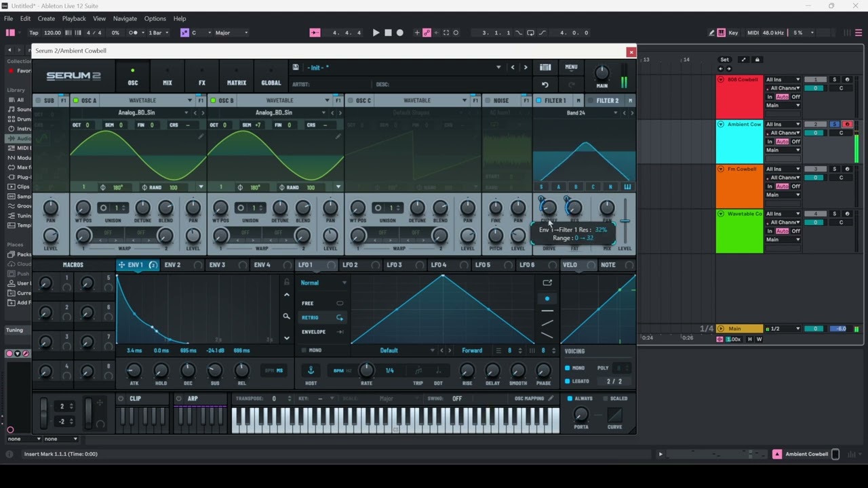Toggle the porta ALWAYS checkbox
Viewport: 868px width, 488px height.
pos(570,399)
